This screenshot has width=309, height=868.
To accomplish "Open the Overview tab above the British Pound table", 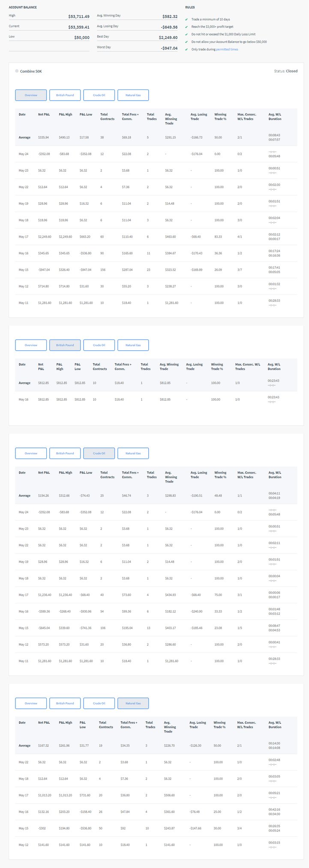I will (31, 345).
